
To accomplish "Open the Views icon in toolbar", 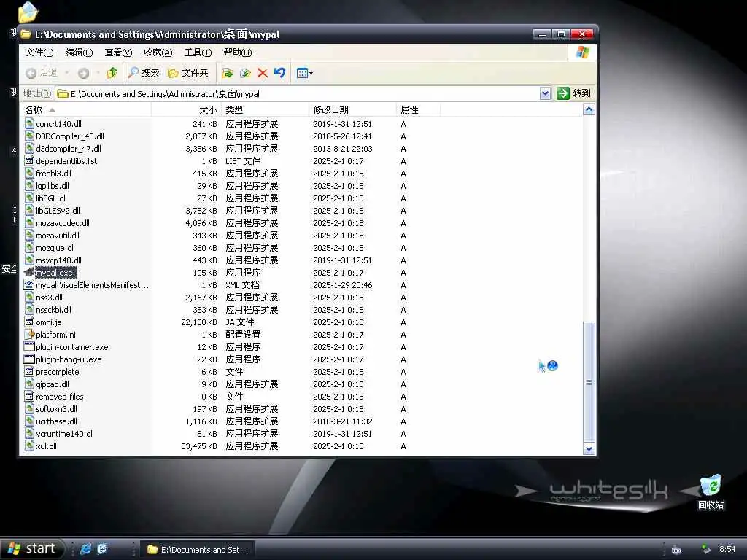I will [302, 73].
